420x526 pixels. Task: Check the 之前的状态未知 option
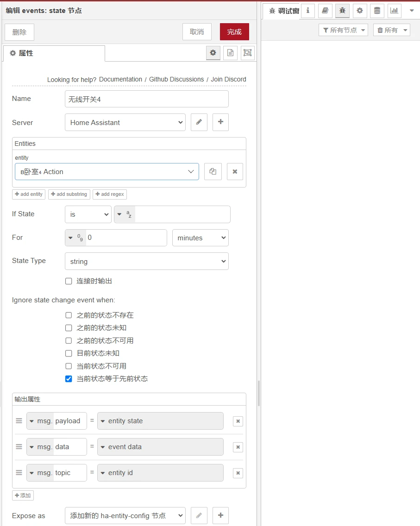point(69,328)
